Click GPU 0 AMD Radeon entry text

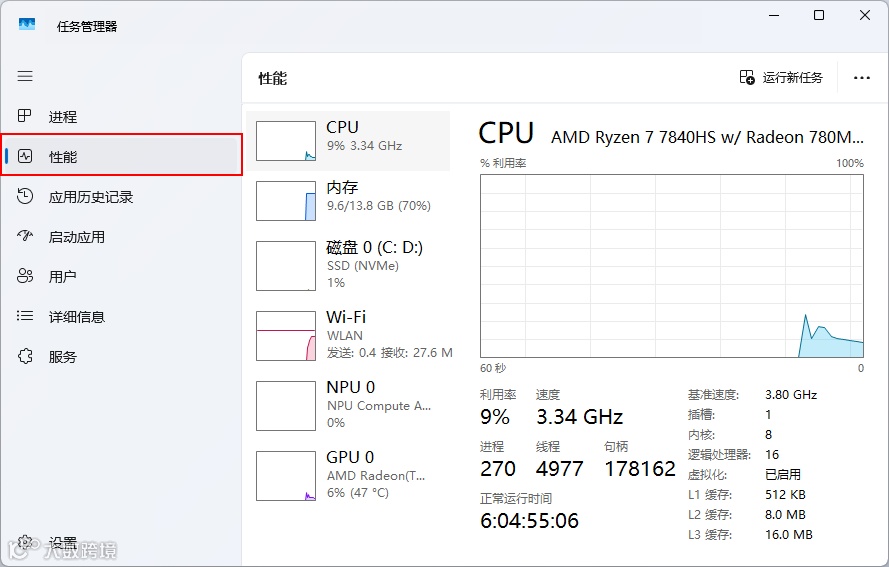click(x=375, y=475)
